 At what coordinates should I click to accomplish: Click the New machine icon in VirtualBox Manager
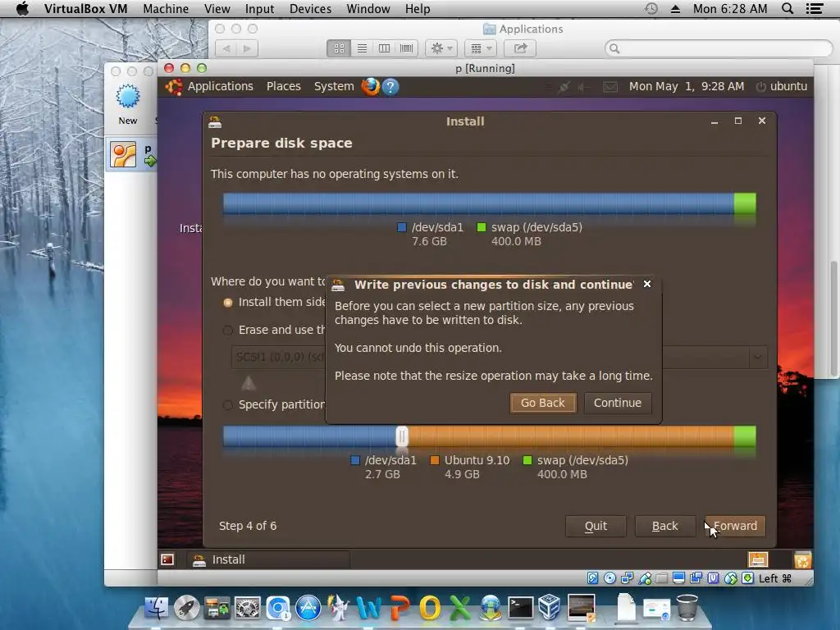pos(127,104)
